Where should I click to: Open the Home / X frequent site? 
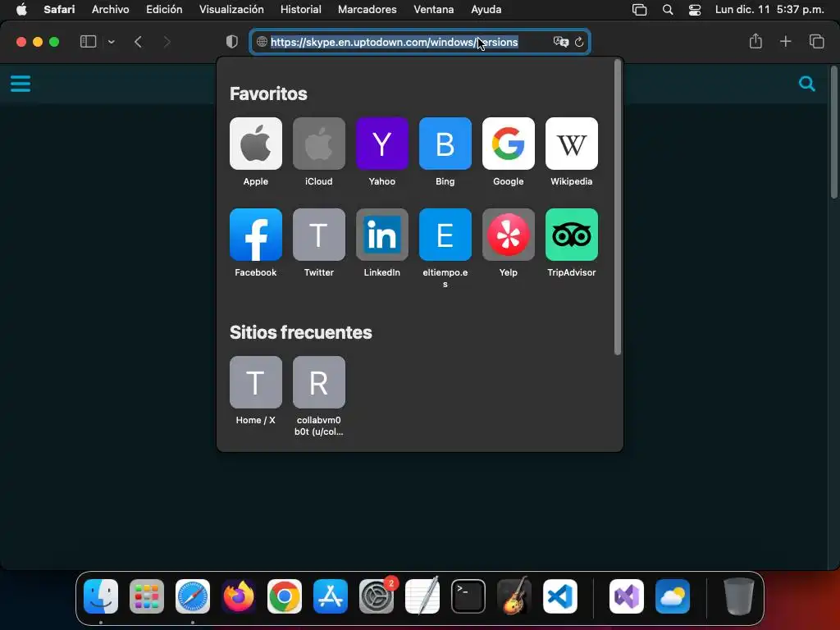tap(256, 382)
